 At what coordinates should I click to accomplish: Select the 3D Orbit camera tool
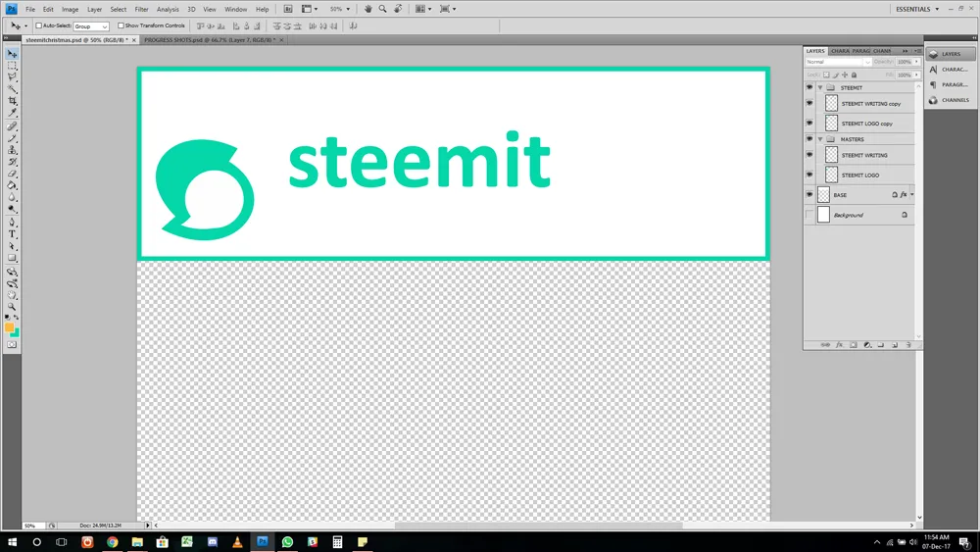[x=12, y=283]
